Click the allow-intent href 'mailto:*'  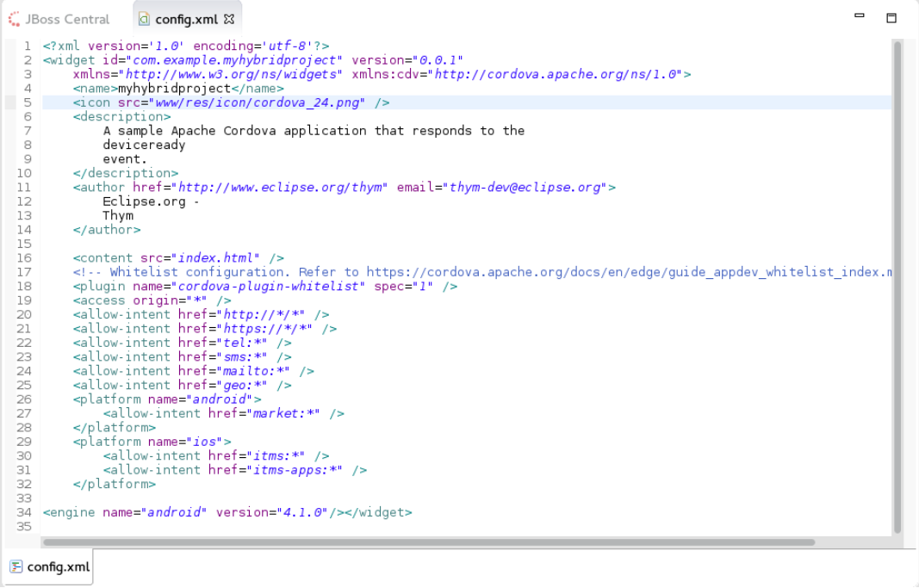[x=253, y=371]
